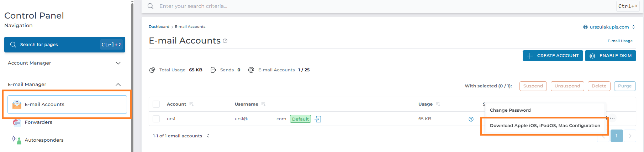Click the Forwarders sidebar icon
Image resolution: width=644 pixels, height=152 pixels.
(x=17, y=122)
